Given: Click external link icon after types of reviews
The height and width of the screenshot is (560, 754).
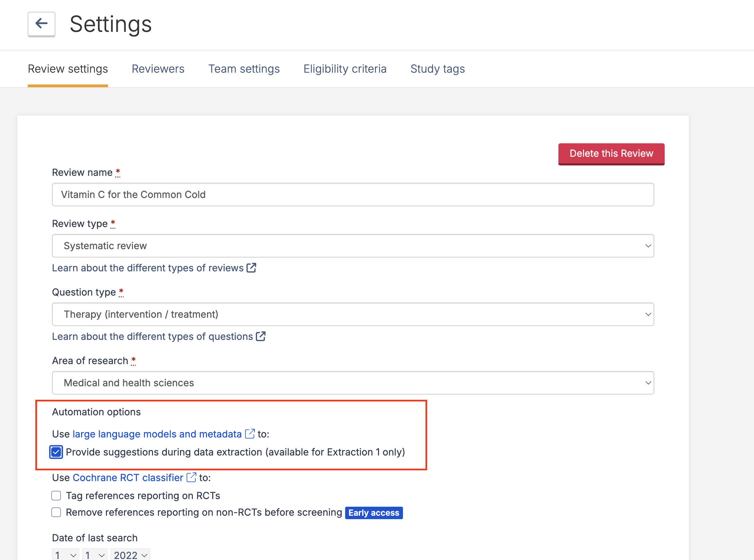Looking at the screenshot, I should pos(251,268).
